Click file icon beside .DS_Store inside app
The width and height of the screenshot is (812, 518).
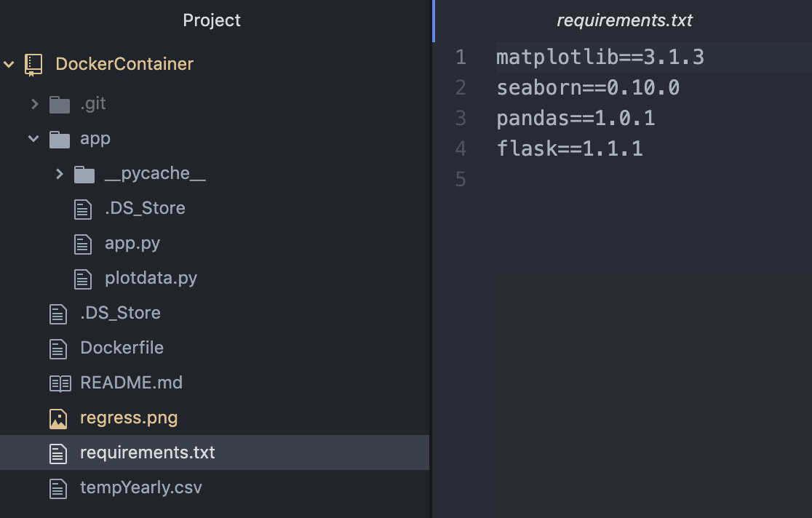83,210
